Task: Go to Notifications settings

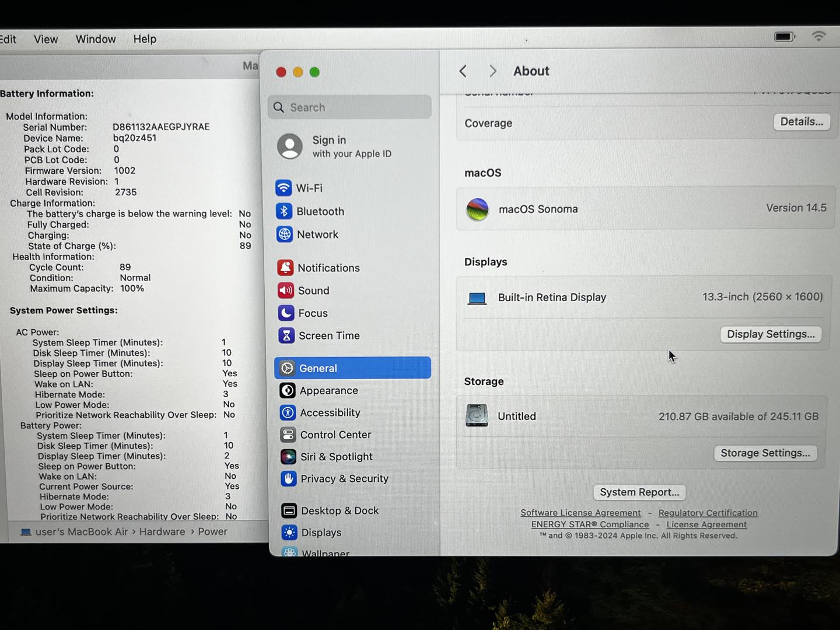Action: point(328,268)
